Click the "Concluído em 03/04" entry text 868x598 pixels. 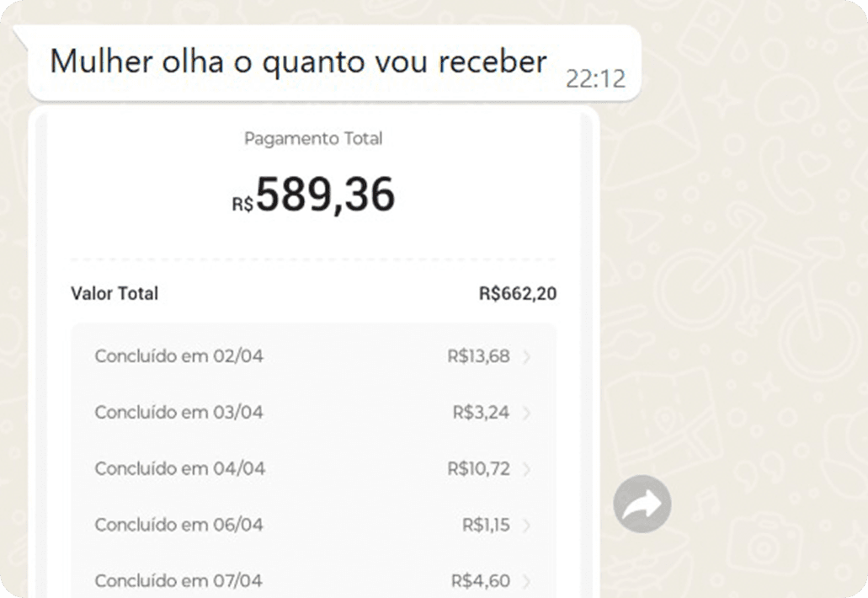click(178, 413)
